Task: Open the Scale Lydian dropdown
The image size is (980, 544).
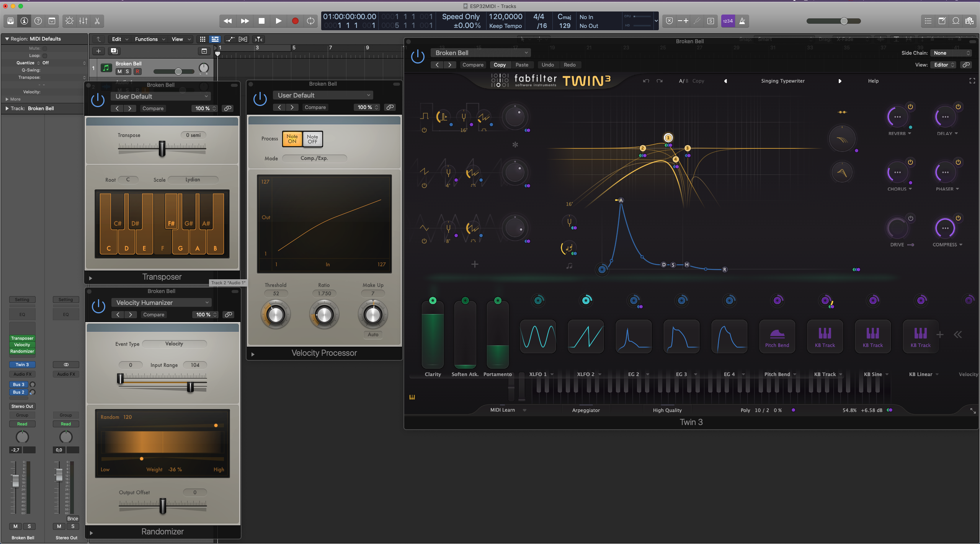Action: tap(193, 180)
